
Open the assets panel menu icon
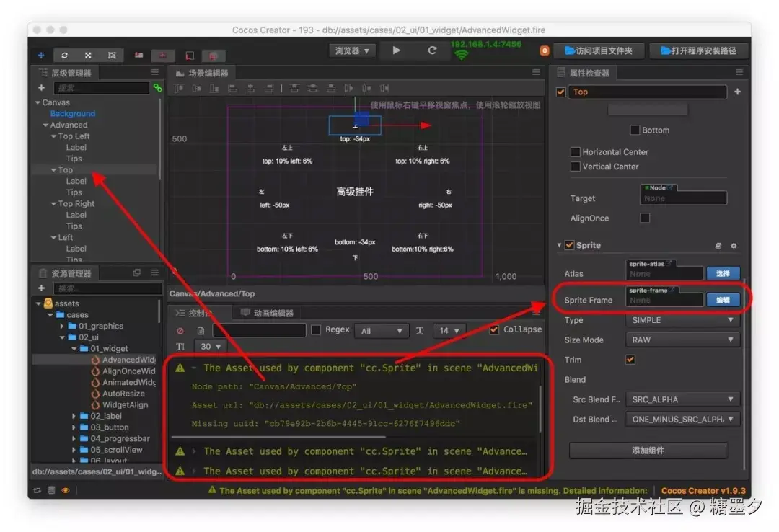click(x=155, y=272)
